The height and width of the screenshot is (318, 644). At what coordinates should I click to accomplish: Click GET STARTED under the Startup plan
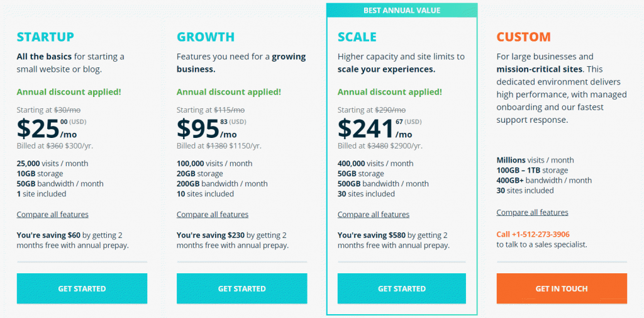pyautogui.click(x=82, y=288)
